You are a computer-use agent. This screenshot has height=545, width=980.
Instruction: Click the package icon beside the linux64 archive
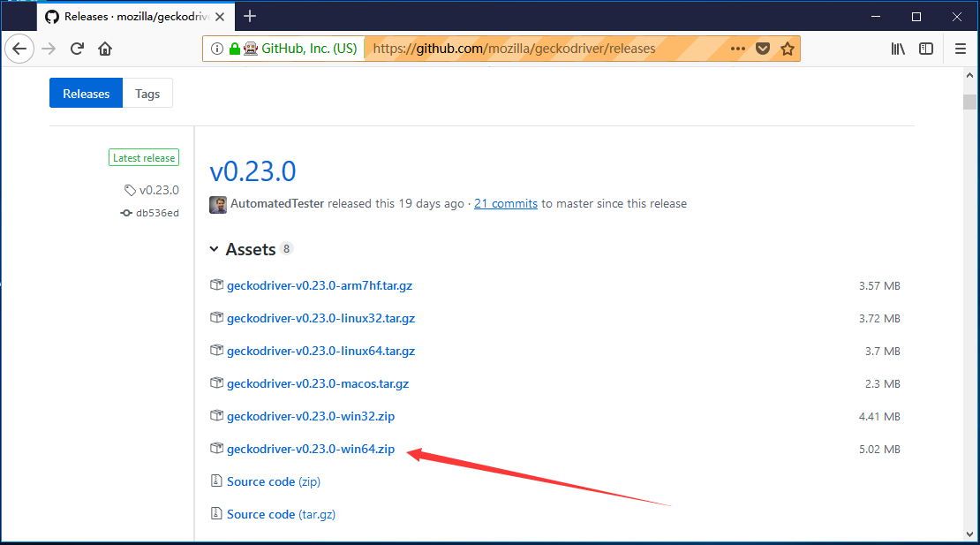pyautogui.click(x=216, y=350)
